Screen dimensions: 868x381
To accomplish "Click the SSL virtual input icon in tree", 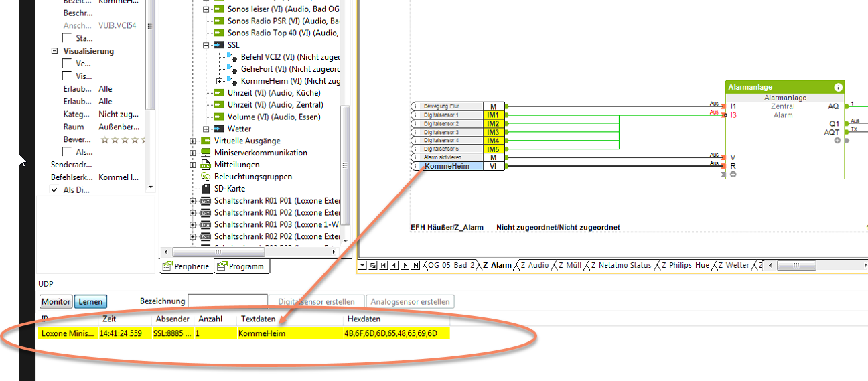I will pyautogui.click(x=219, y=45).
